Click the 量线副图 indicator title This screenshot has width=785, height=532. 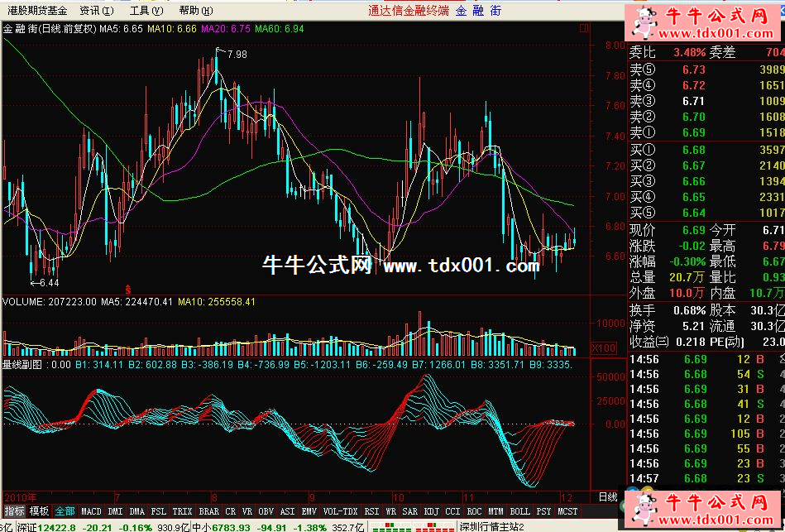22,364
